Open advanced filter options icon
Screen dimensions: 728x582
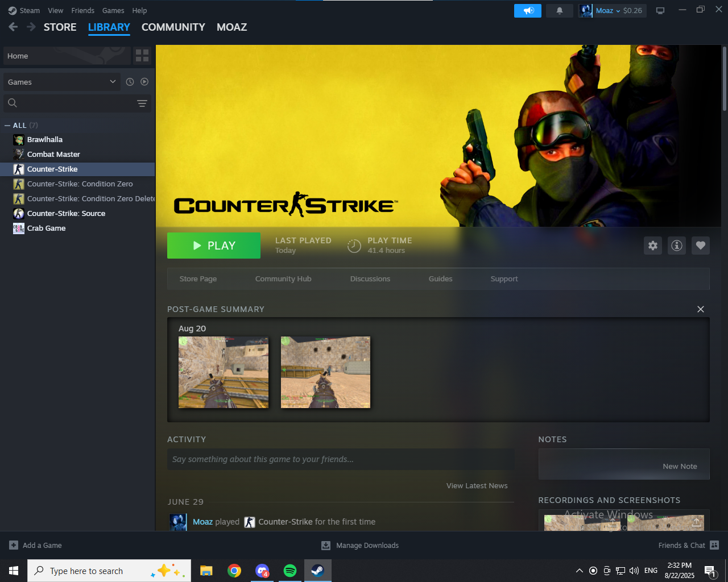tap(142, 103)
